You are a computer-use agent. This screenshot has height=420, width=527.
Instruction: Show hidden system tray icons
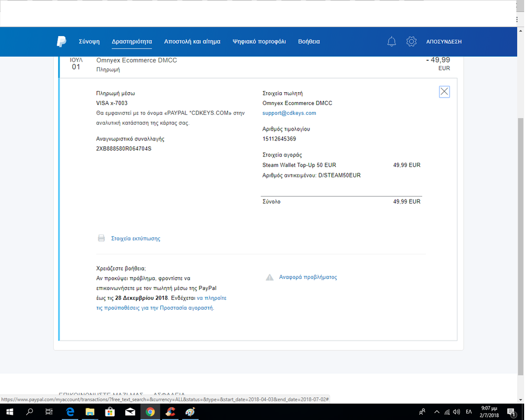point(437,412)
